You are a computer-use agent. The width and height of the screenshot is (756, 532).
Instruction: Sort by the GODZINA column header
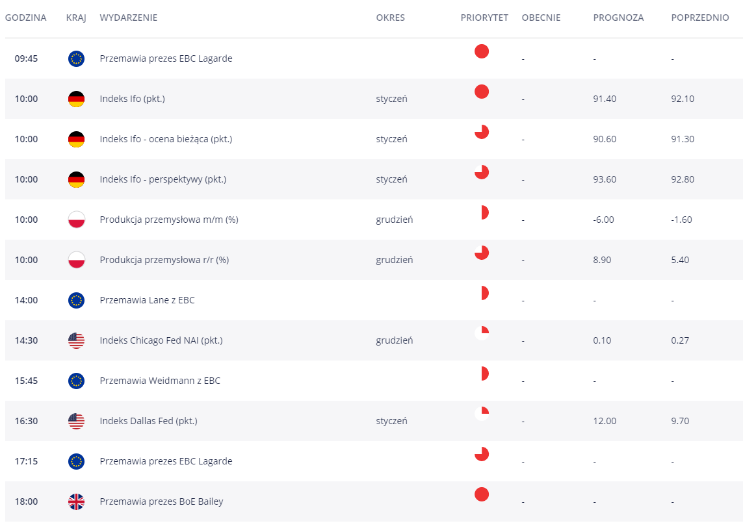(x=25, y=18)
